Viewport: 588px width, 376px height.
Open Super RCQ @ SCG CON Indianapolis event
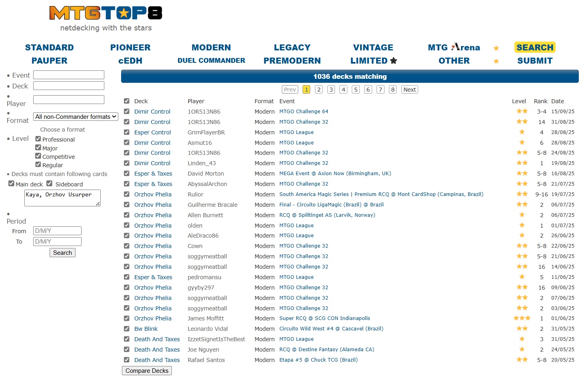[325, 318]
